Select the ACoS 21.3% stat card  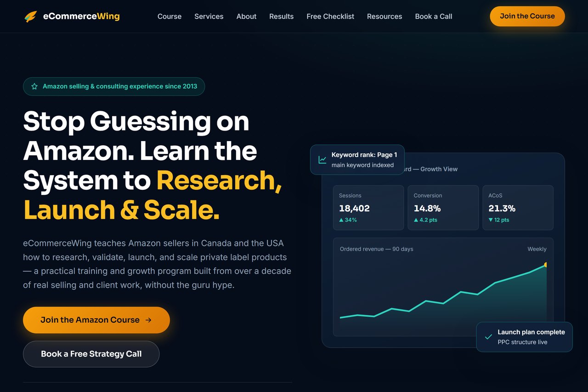pos(518,208)
